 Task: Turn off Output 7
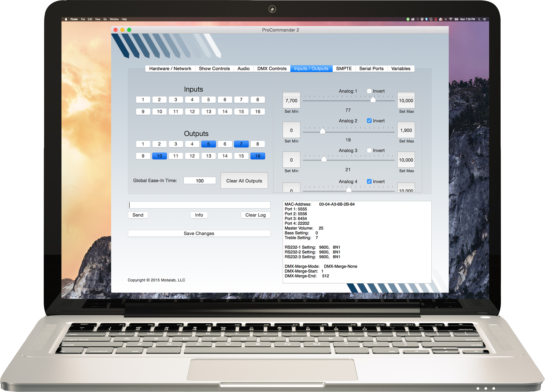tap(241, 144)
